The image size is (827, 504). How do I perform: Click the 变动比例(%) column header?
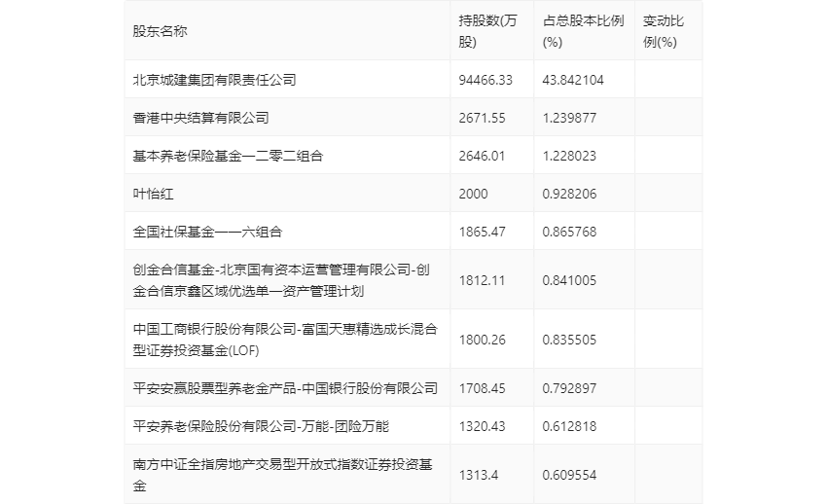click(664, 31)
